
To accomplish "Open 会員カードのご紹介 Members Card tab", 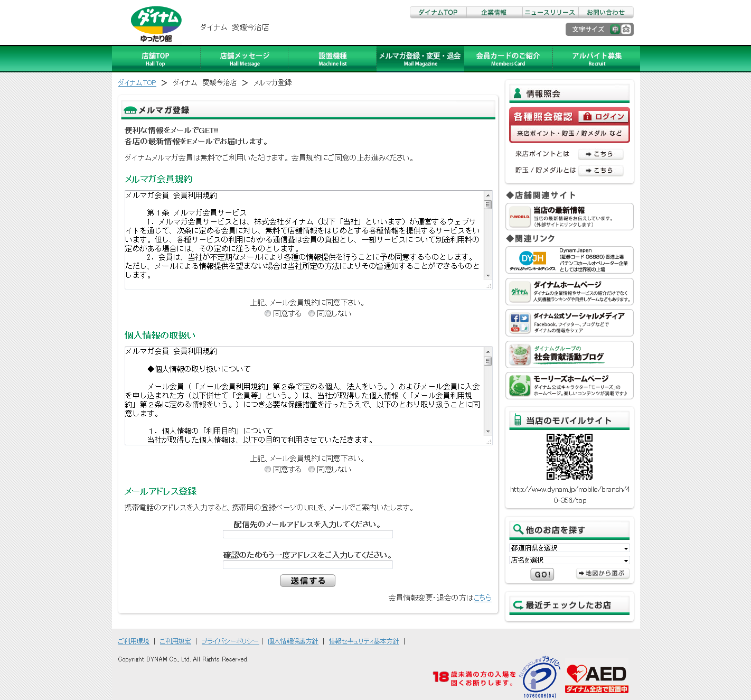I will (508, 59).
